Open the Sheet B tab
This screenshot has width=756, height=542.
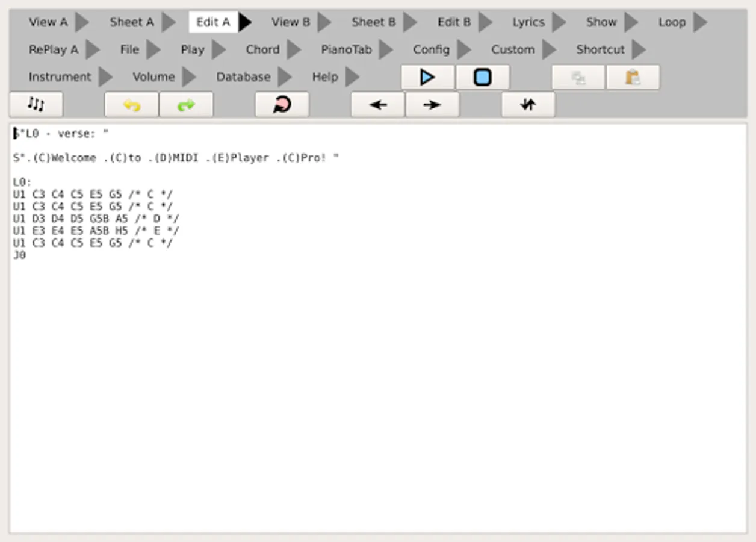[374, 22]
